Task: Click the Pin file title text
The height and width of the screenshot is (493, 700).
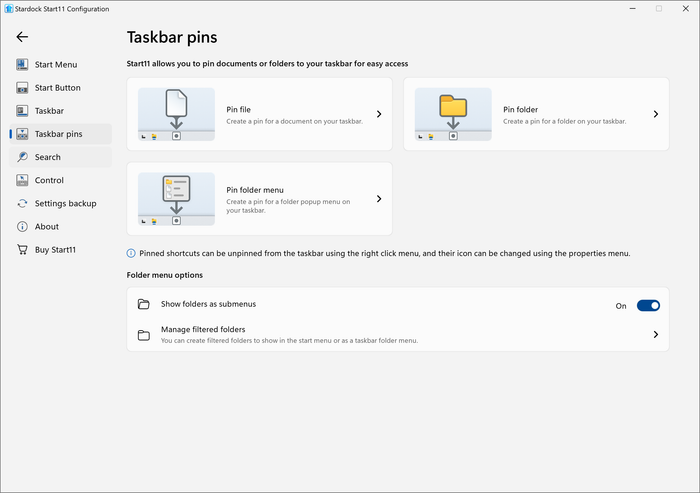Action: [x=238, y=109]
